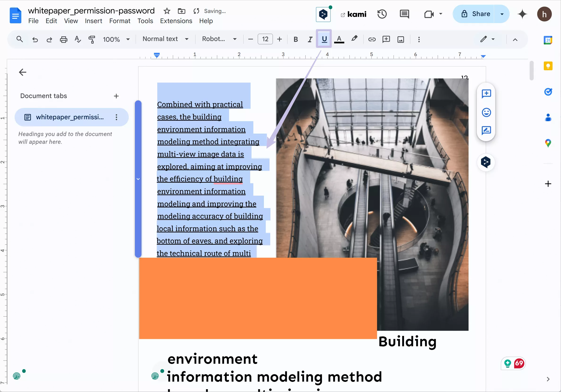Star the whitepaper_permission-password document
The height and width of the screenshot is (392, 561).
[x=167, y=11]
